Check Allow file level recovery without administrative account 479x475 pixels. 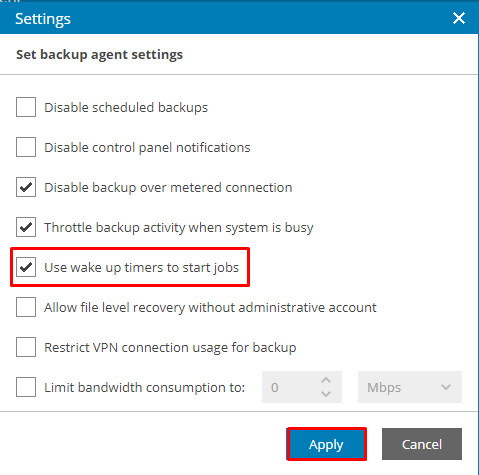click(26, 307)
